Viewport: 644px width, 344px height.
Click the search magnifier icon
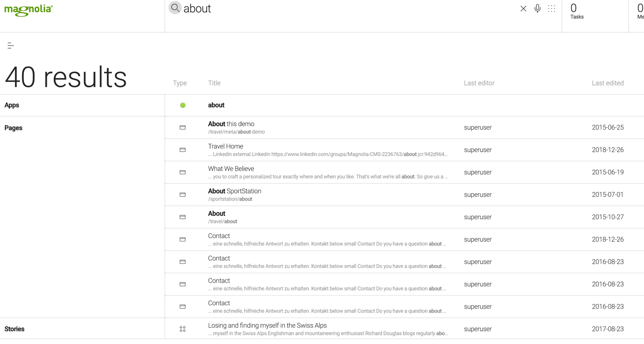175,8
